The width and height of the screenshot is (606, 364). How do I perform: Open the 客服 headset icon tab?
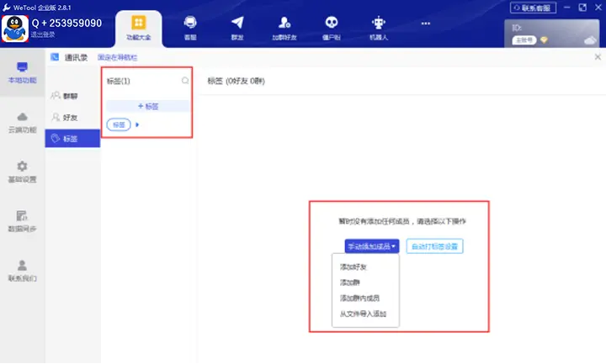click(189, 29)
